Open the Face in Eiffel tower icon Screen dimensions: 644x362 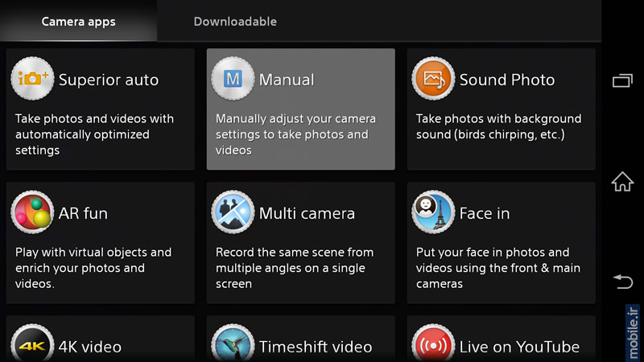tap(433, 212)
